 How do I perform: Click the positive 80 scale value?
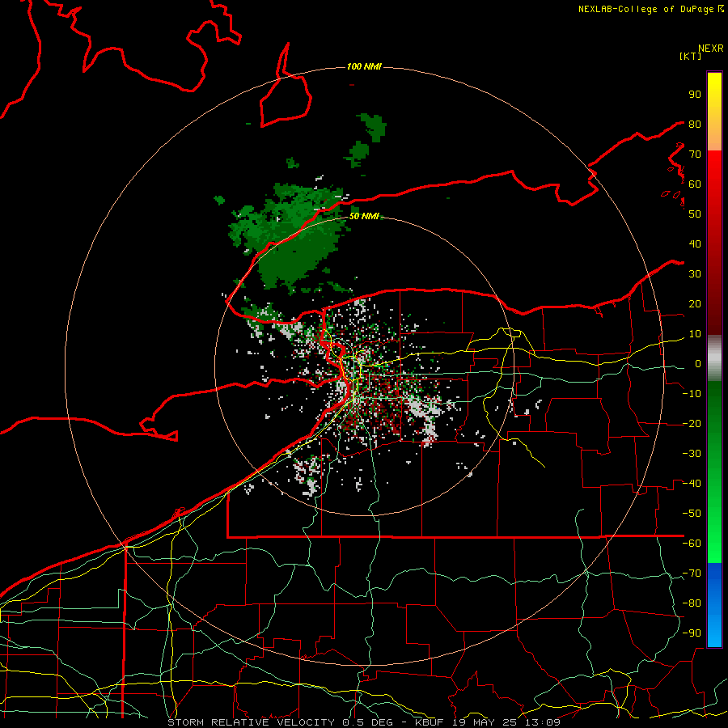tap(695, 125)
